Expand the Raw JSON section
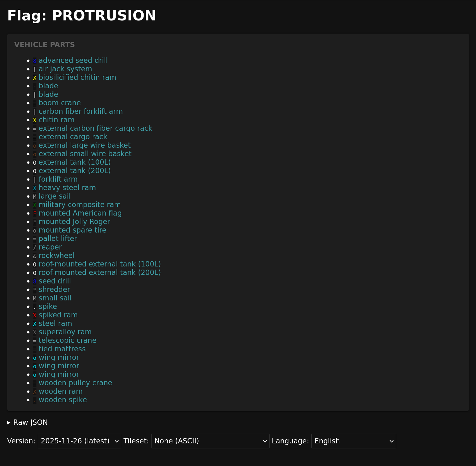This screenshot has width=476, height=466. tap(27, 422)
